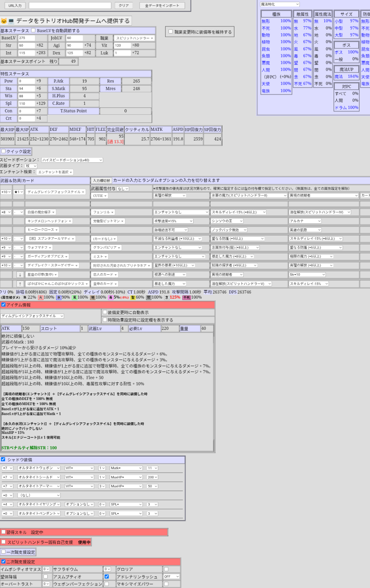Screen dimensions: 370x588
Task: Click the undead (不死) element resistance icon
Action: (x=186, y=298)
